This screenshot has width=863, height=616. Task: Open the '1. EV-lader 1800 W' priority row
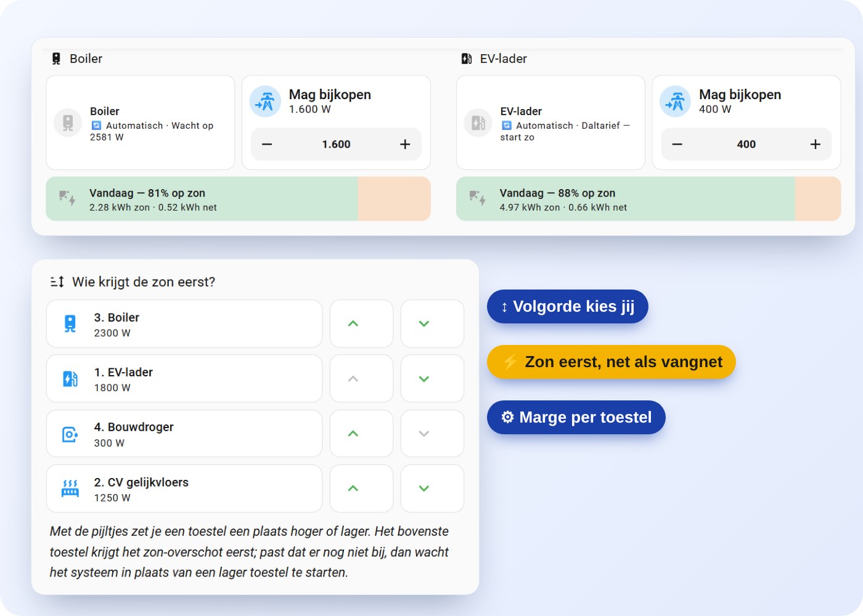coord(184,379)
